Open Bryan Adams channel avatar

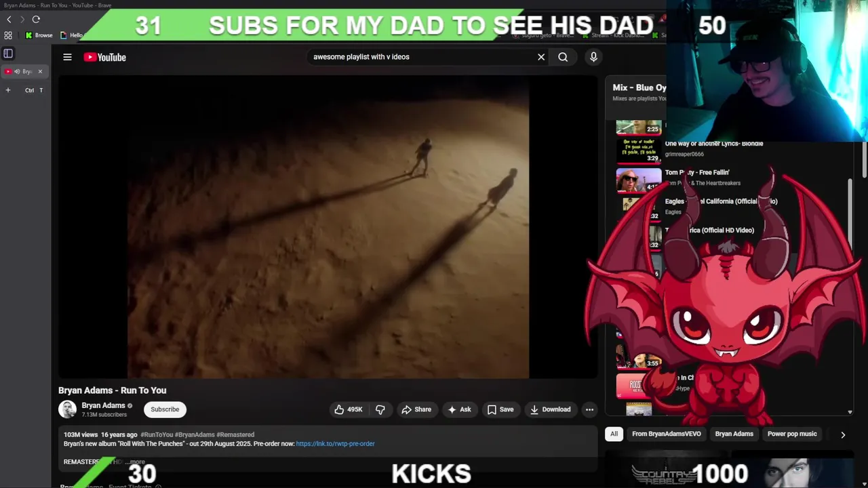pyautogui.click(x=67, y=409)
